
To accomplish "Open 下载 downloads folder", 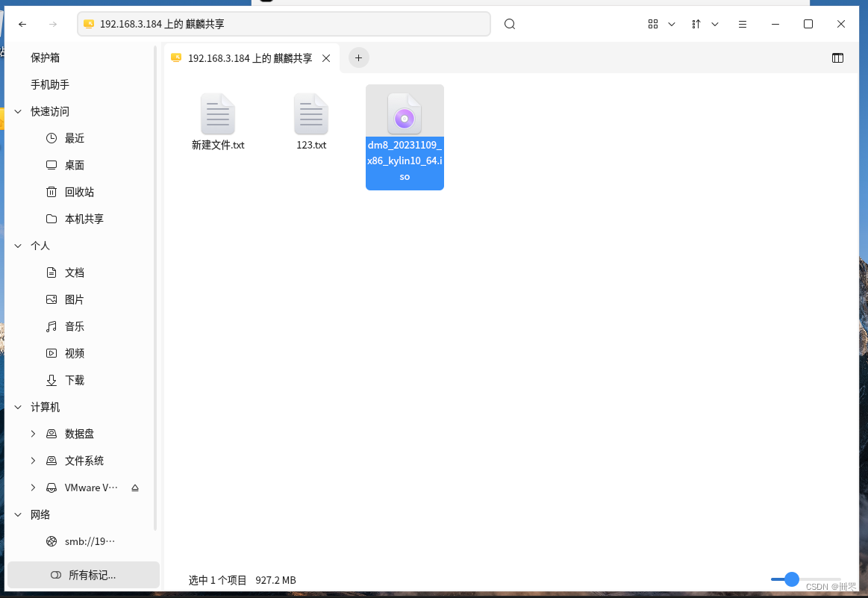I will [x=74, y=381].
